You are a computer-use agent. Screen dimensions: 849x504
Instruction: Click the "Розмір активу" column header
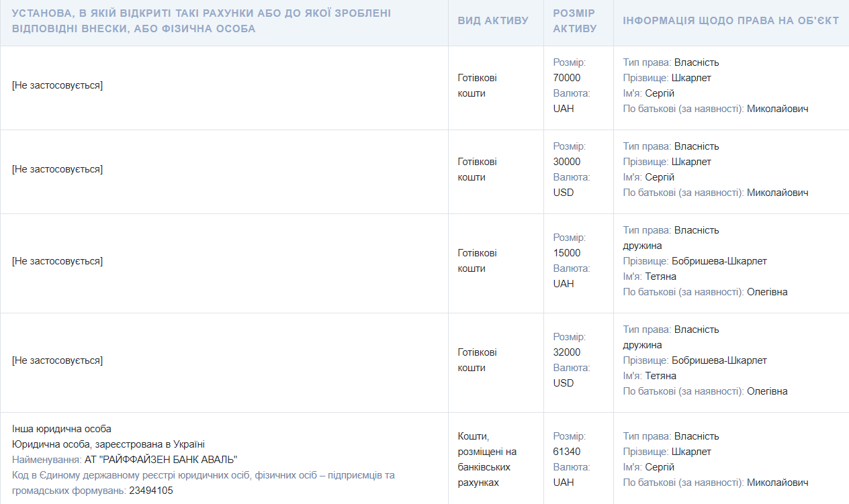(575, 21)
